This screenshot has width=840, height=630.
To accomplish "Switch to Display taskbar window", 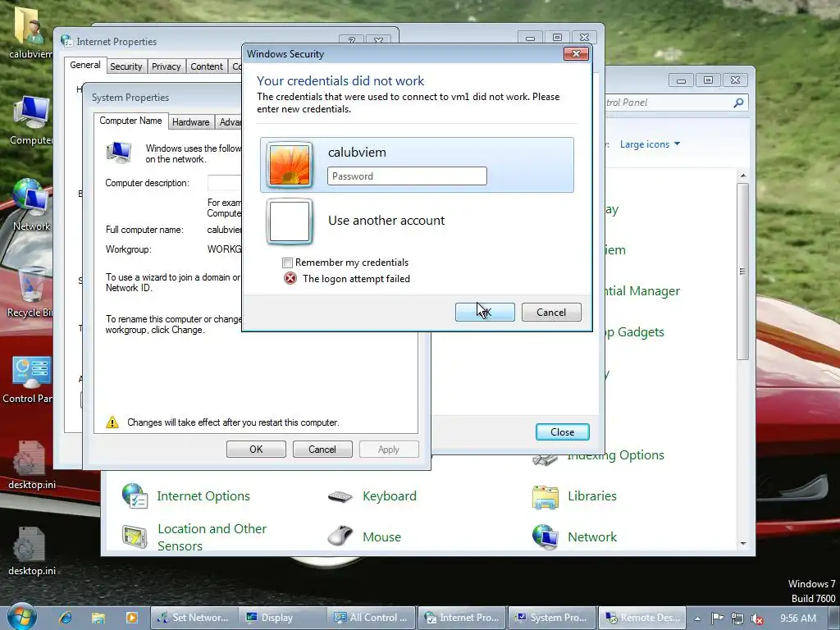I will coord(282,618).
